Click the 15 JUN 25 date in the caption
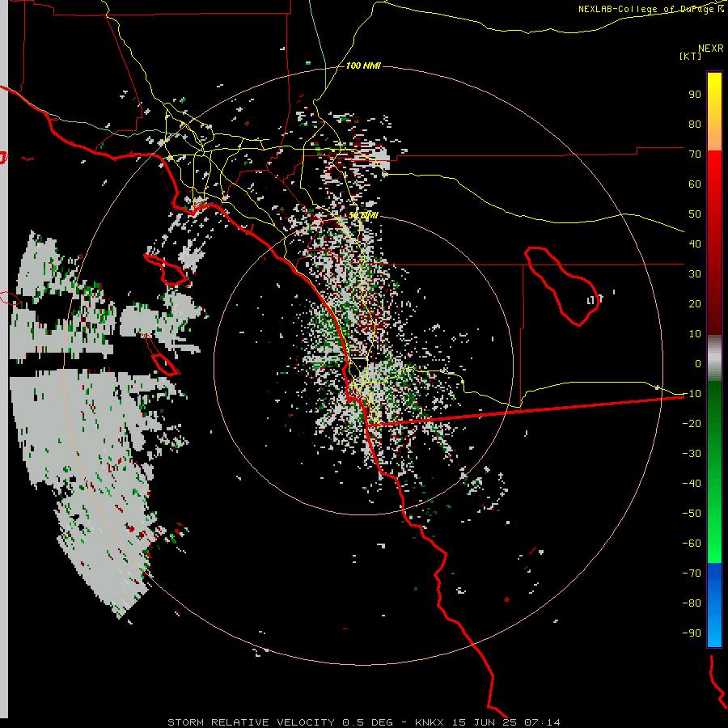The height and width of the screenshot is (728, 728). point(485,722)
